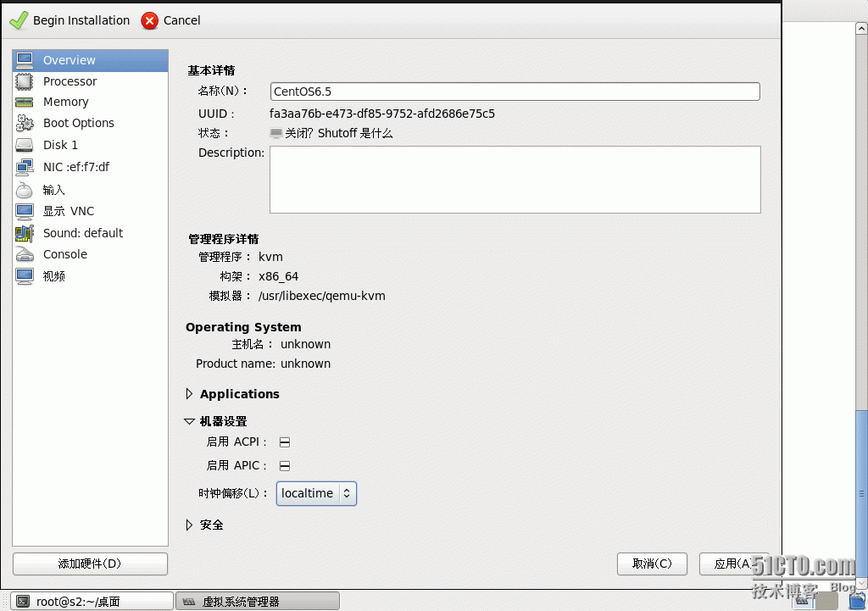Select the display icon for 显示 VNC
Image resolution: width=868 pixels, height=611 pixels.
pos(25,211)
